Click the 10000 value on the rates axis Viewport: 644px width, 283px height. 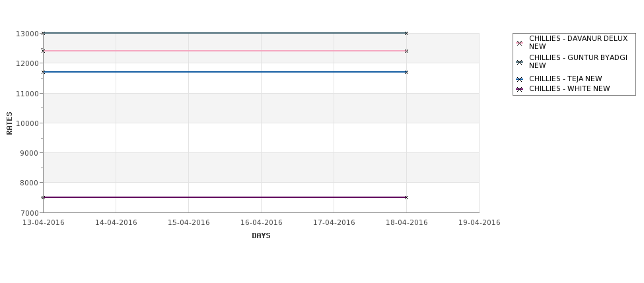coord(28,123)
